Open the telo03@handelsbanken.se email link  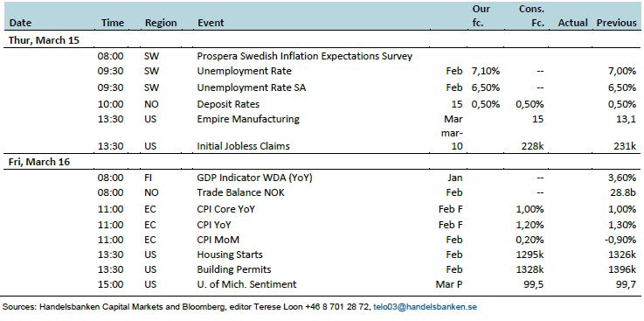[x=425, y=307]
